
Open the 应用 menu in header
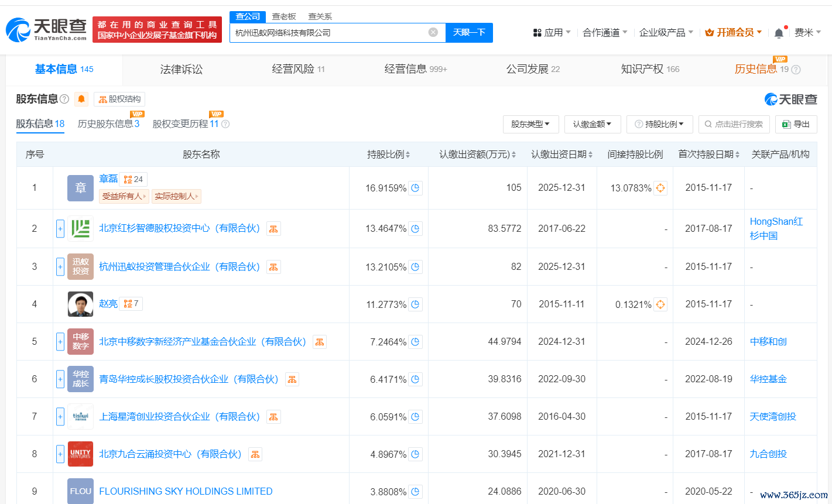[552, 33]
